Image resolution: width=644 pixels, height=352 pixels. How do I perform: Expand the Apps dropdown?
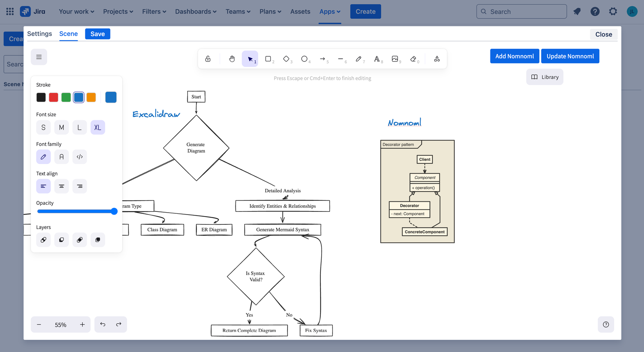tap(330, 11)
